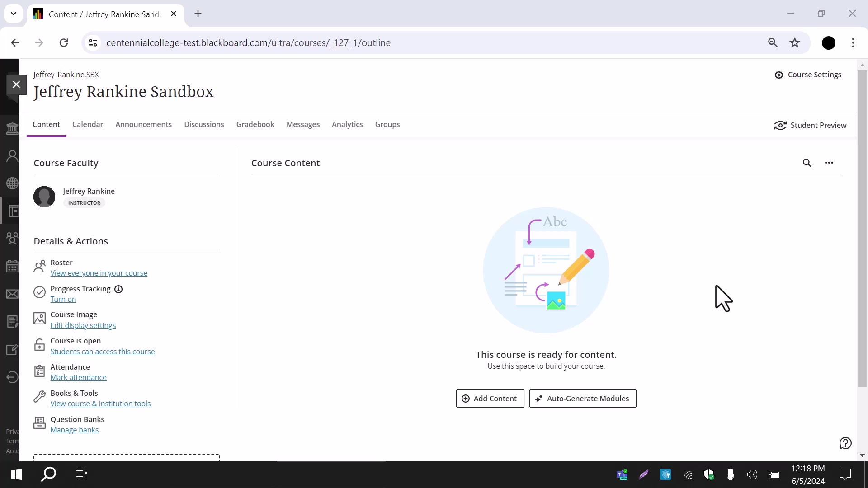Viewport: 868px width, 488px height.
Task: Click Auto-Generate Modules button
Action: point(582,399)
